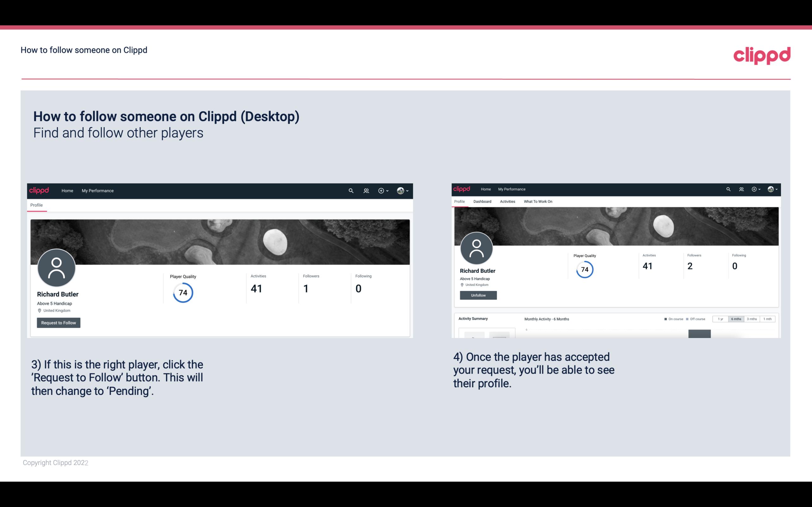Click the search icon in the navbar
Viewport: 812px width, 507px height.
tap(350, 190)
